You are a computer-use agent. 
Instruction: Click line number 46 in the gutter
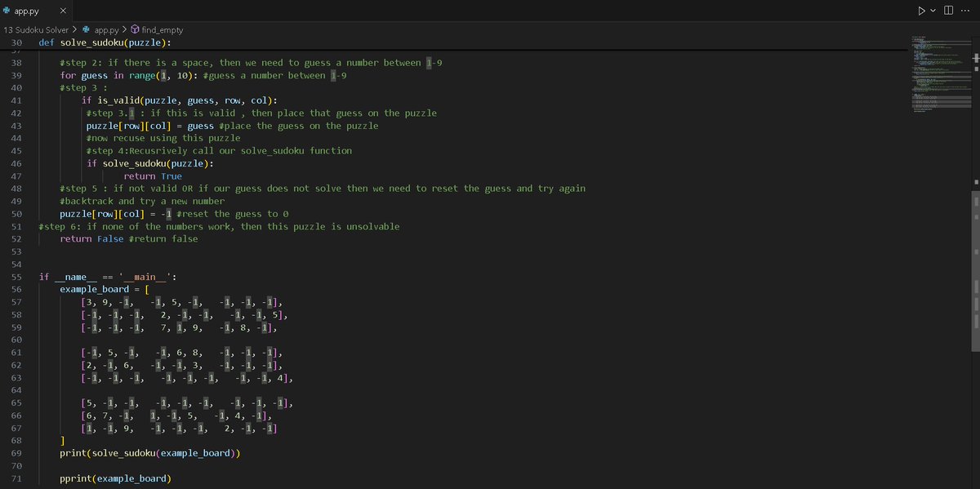pyautogui.click(x=16, y=163)
